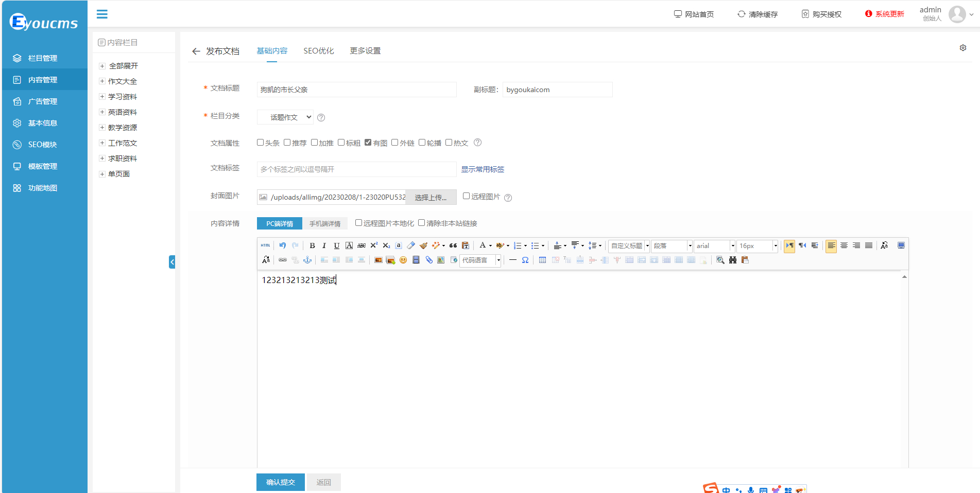Click the 显示常用标签 link
The width and height of the screenshot is (980, 493).
[483, 169]
